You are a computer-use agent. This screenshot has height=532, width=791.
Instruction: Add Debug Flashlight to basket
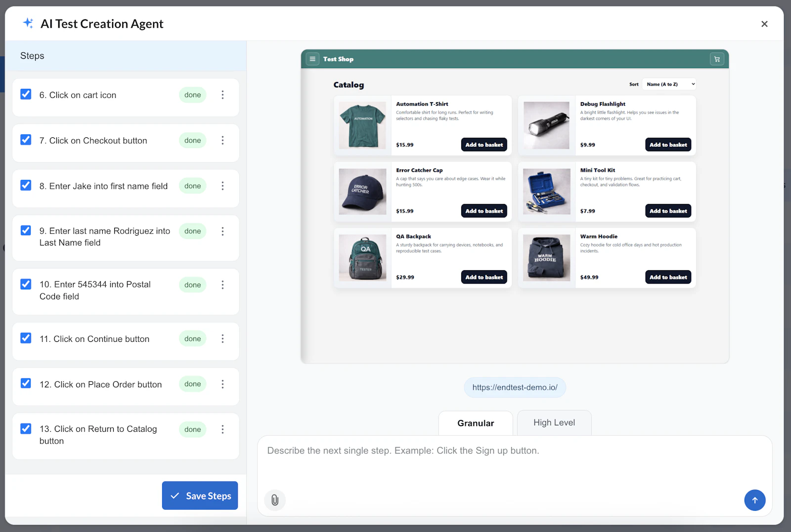(x=668, y=145)
